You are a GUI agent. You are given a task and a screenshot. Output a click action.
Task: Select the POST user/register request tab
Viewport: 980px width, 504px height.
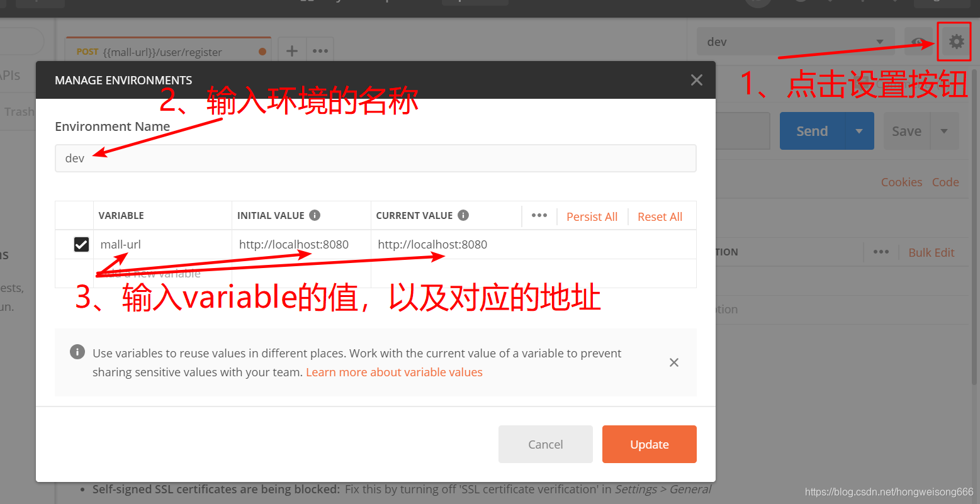pos(169,52)
